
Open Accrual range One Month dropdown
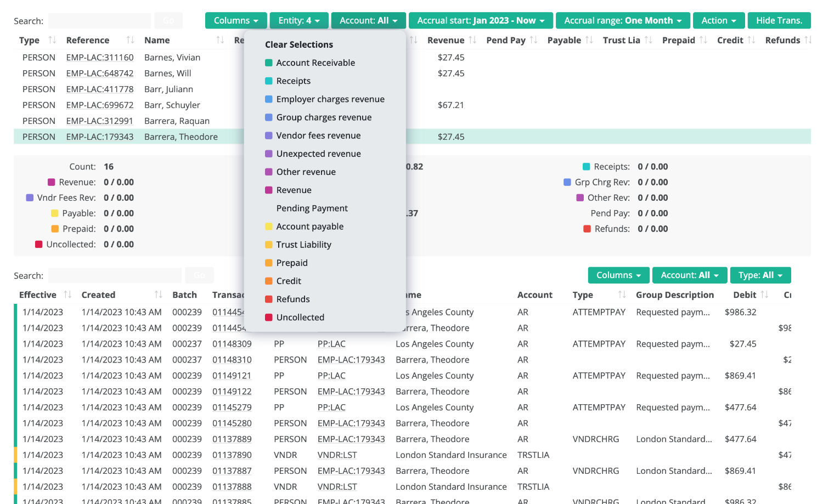pyautogui.click(x=623, y=20)
